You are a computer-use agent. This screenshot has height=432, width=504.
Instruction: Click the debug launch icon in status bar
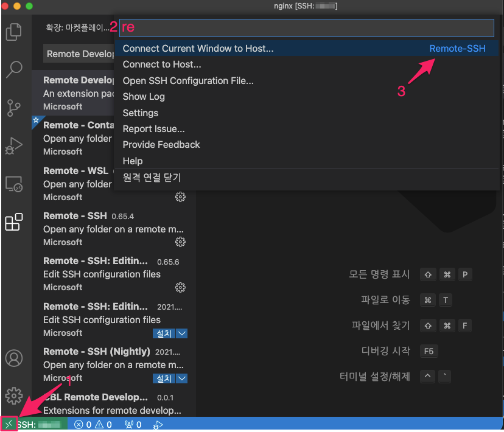click(158, 425)
